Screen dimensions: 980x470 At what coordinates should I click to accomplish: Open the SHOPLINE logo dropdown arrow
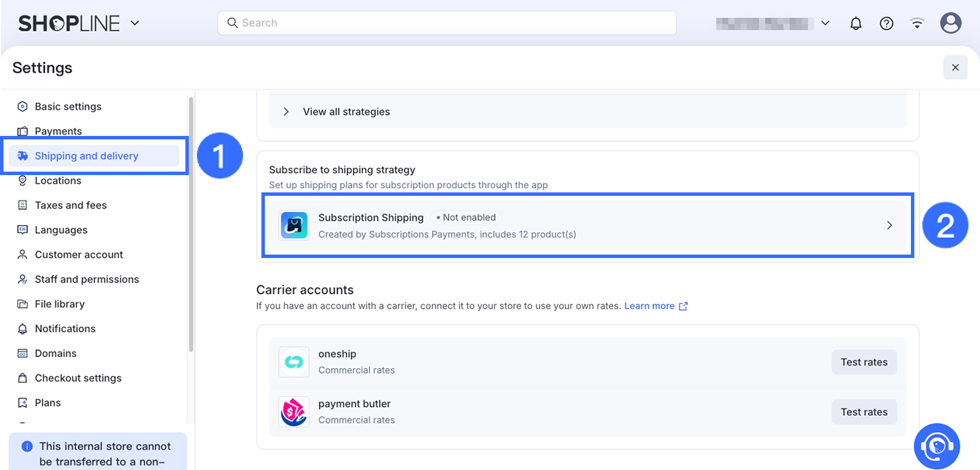coord(135,23)
